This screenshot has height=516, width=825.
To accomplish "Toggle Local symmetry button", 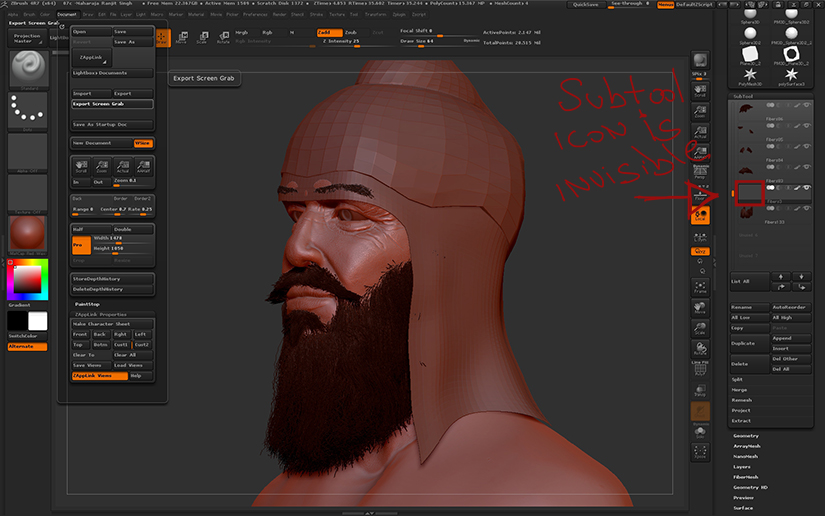I will (700, 215).
